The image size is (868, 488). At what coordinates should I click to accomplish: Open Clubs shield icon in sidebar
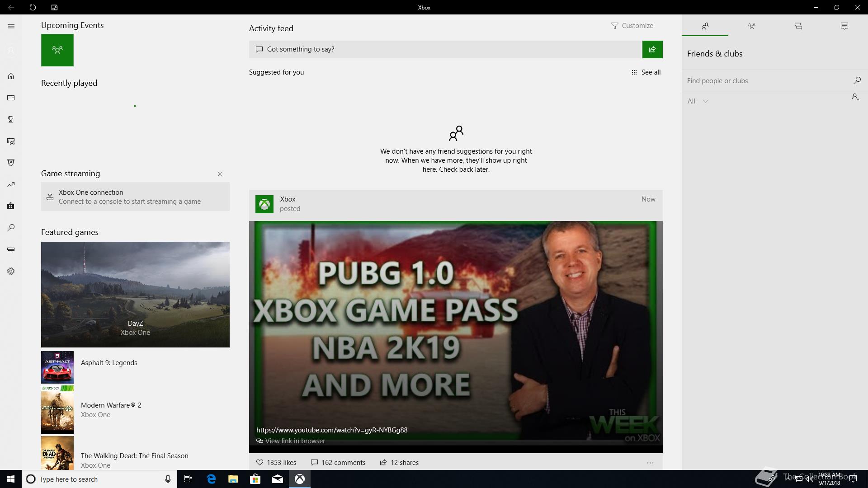[x=11, y=163]
